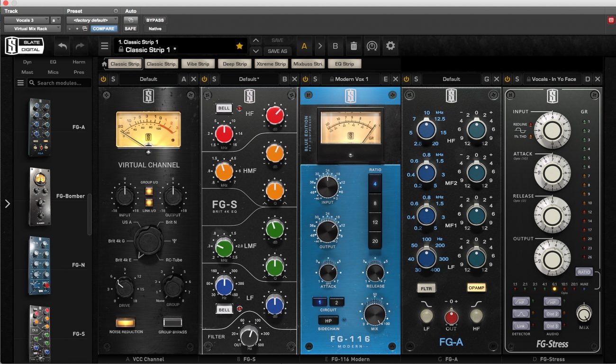
Task: Select the FG-N module thumbnail
Action: [x=40, y=265]
